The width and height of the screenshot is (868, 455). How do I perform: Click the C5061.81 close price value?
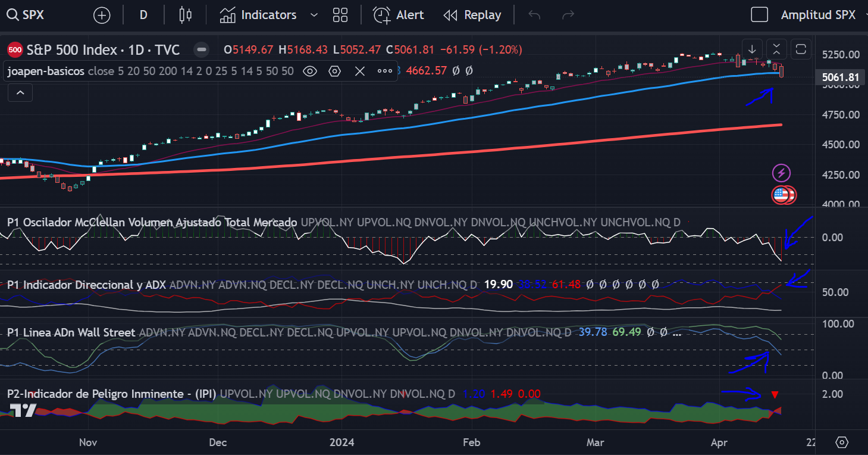click(410, 49)
